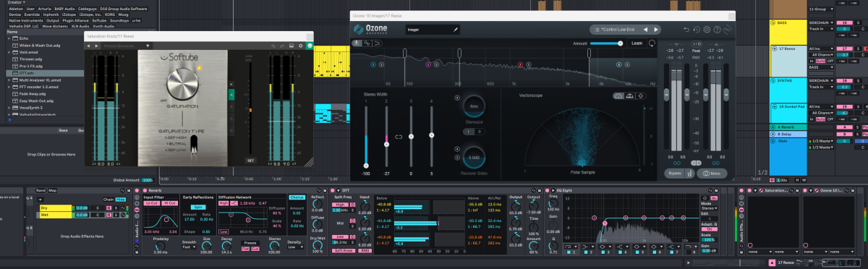Click Rand button in rack macros
The image size is (868, 269).
tap(41, 190)
